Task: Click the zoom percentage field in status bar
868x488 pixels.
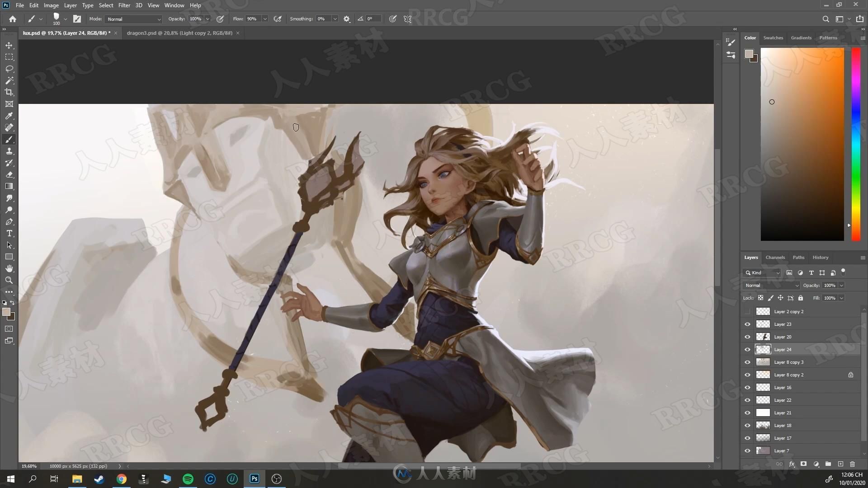Action: coord(29,466)
